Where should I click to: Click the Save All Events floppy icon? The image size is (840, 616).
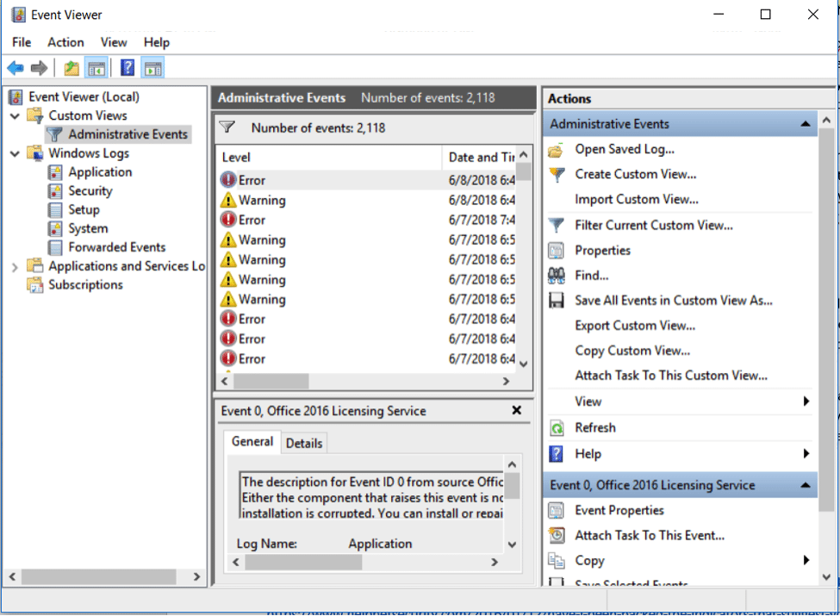click(557, 301)
